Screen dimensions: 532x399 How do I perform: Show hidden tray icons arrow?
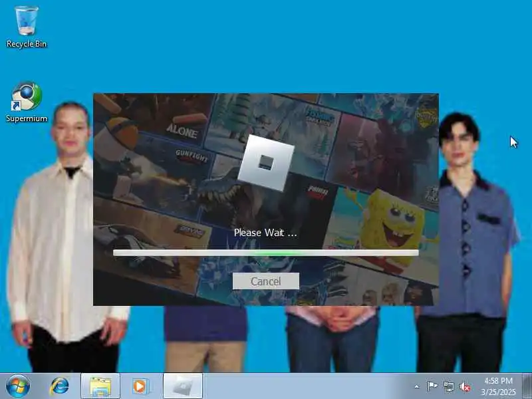tap(417, 386)
